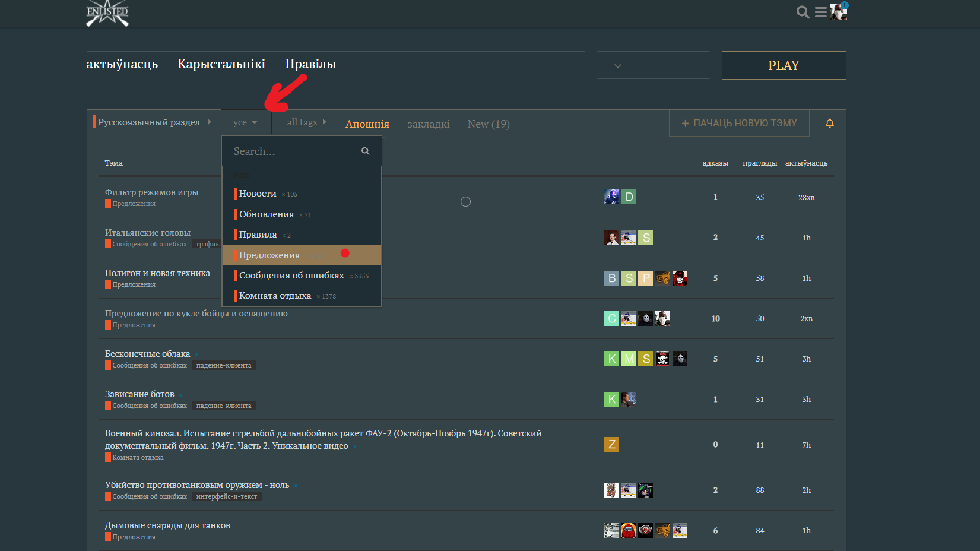Open the search magnifier icon in header
Screen dimensions: 980x551
[x=803, y=12]
